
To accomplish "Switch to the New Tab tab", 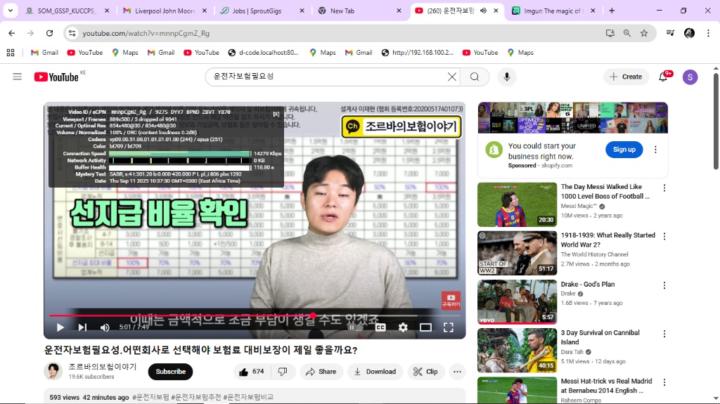I will point(360,11).
